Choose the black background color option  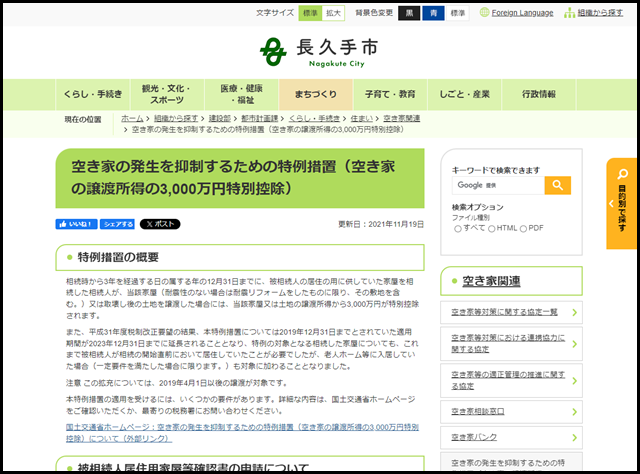[x=409, y=13]
